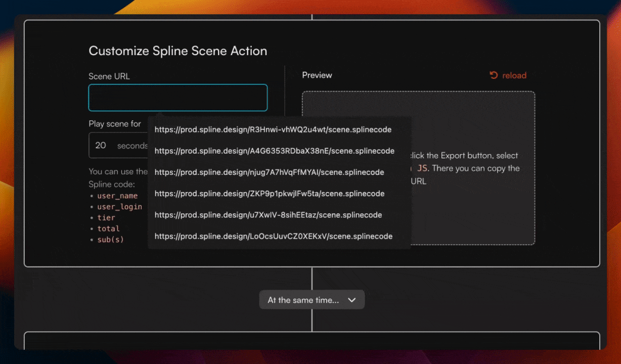Click inside the dashed Preview area
The height and width of the screenshot is (364, 621).
pyautogui.click(x=473, y=212)
